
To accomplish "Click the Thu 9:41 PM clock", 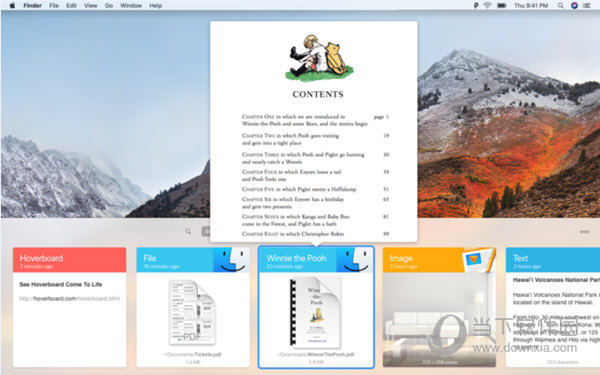I will point(531,5).
